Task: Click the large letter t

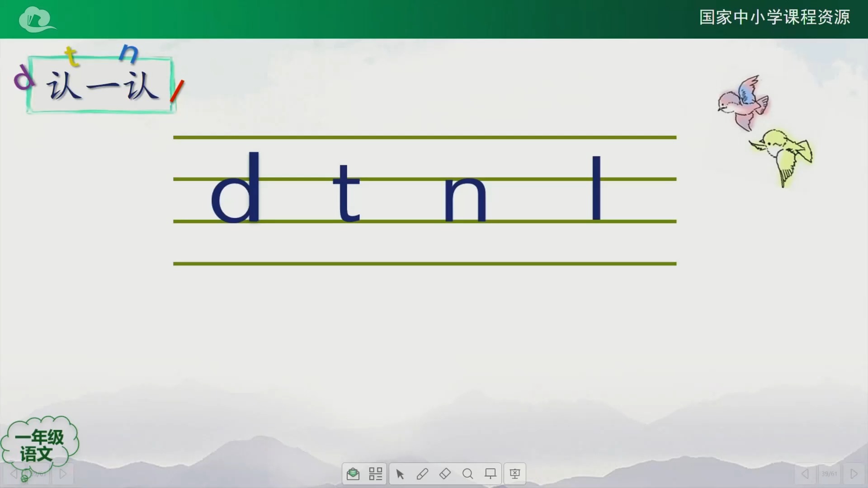Action: 346,194
